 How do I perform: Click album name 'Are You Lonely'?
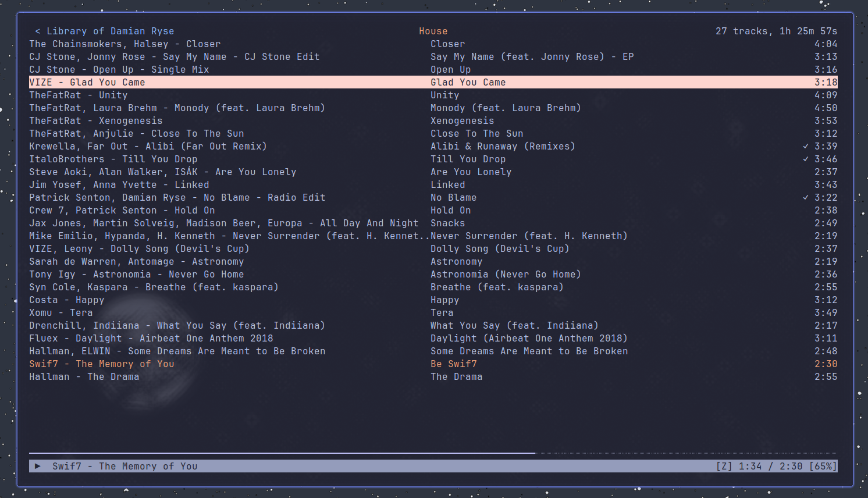pos(471,172)
